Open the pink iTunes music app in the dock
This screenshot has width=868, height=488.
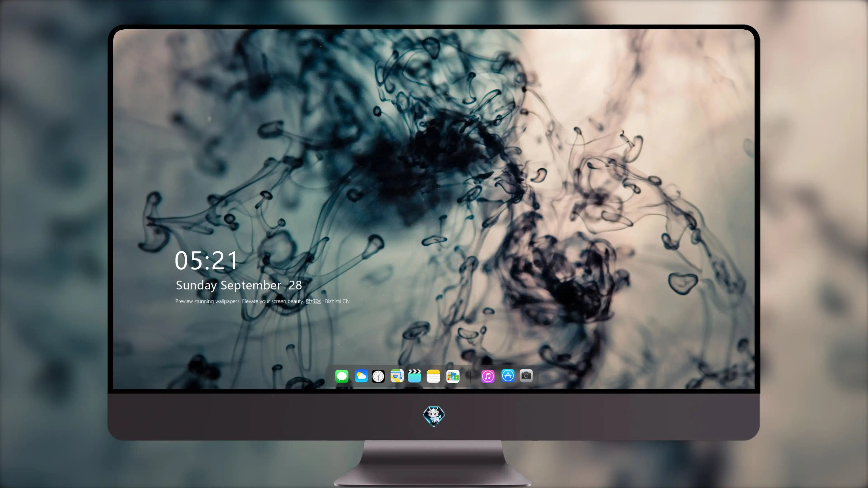(488, 376)
